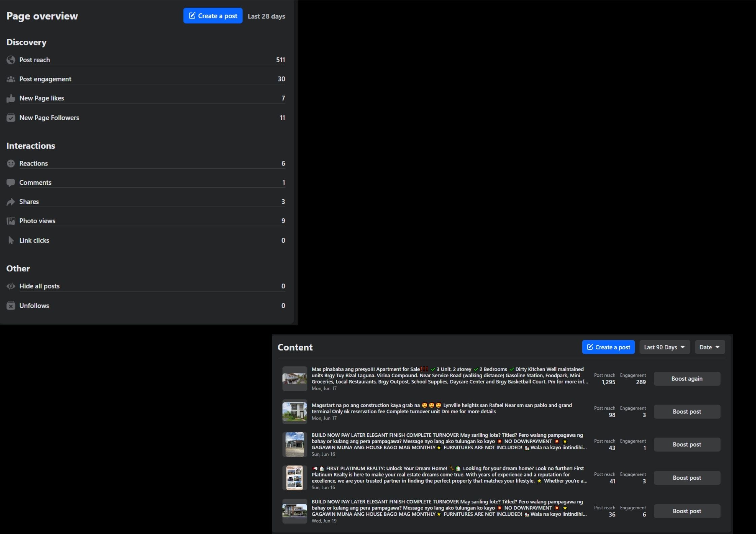Click the Unfollows icon
The image size is (756, 534).
pos(11,306)
